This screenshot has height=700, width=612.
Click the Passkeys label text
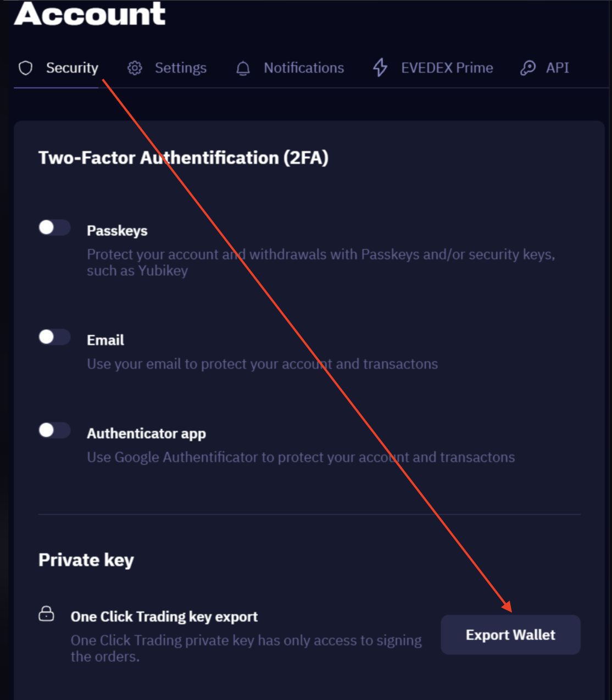pos(117,231)
